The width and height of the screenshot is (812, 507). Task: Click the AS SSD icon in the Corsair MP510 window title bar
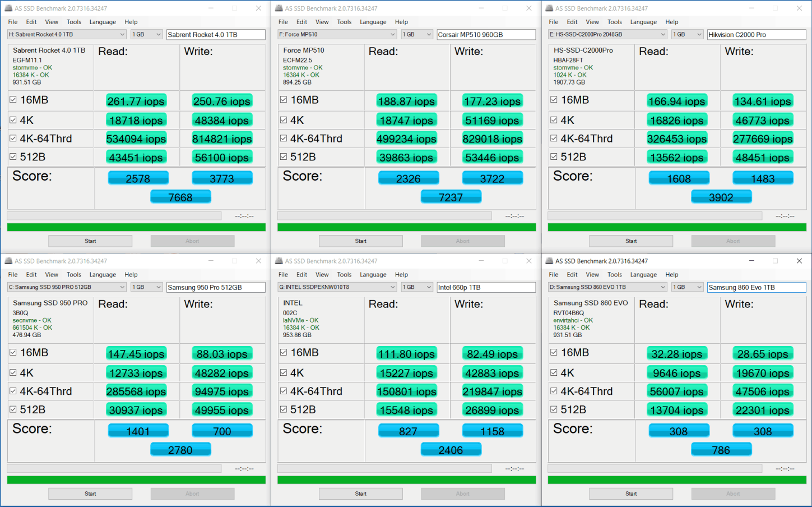(279, 8)
